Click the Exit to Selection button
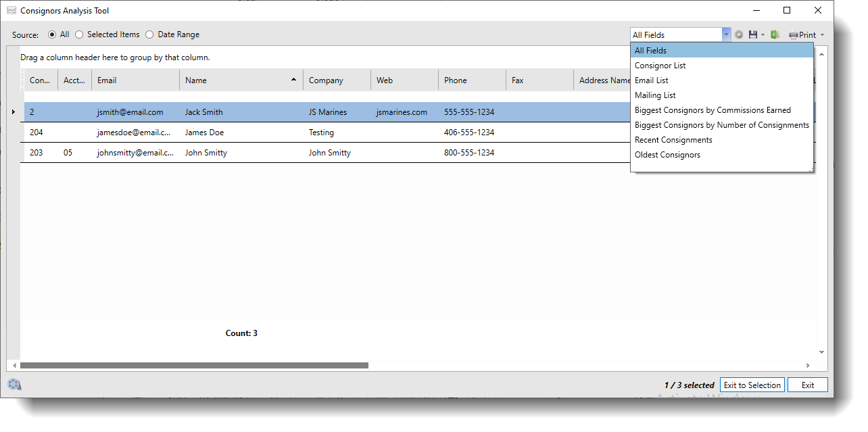 752,385
